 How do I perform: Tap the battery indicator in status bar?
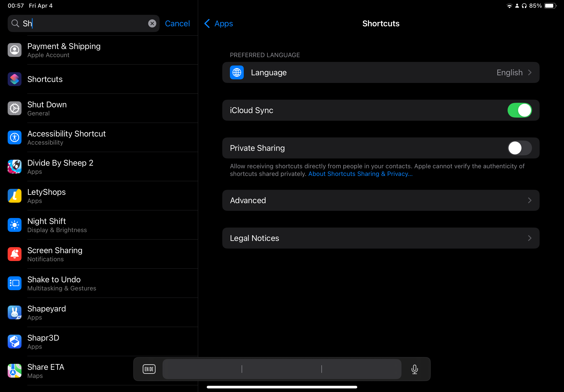pos(550,6)
